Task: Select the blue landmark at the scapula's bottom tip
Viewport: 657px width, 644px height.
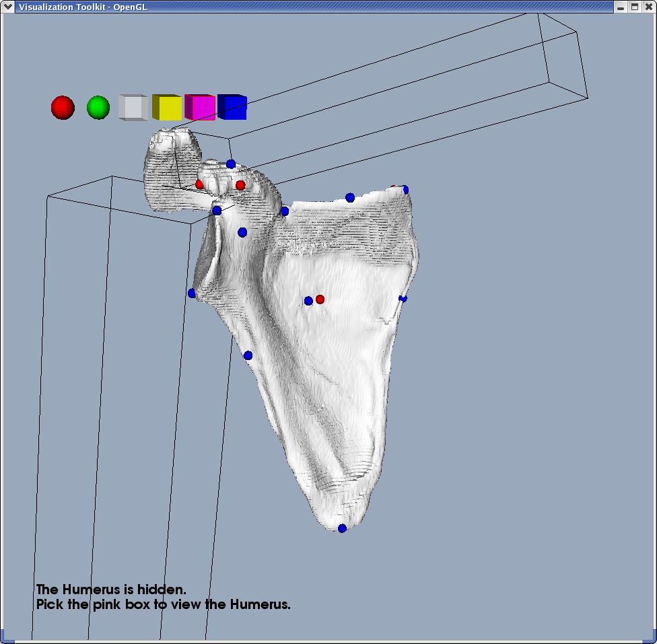Action: [342, 528]
